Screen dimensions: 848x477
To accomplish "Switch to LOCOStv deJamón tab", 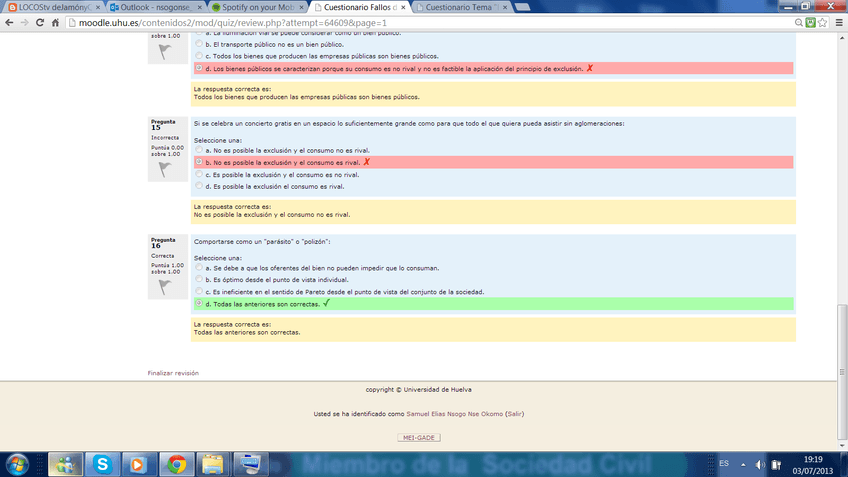I will 54,8.
